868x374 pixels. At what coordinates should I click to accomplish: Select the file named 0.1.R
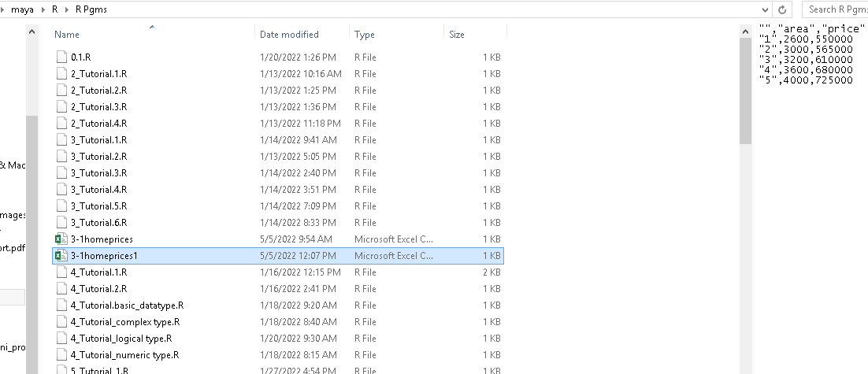point(81,57)
